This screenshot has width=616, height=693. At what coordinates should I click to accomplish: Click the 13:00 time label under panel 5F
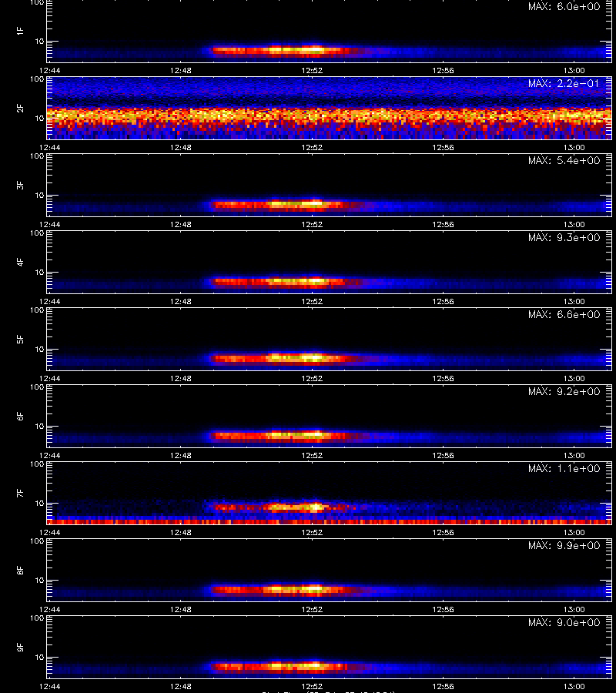574,378
